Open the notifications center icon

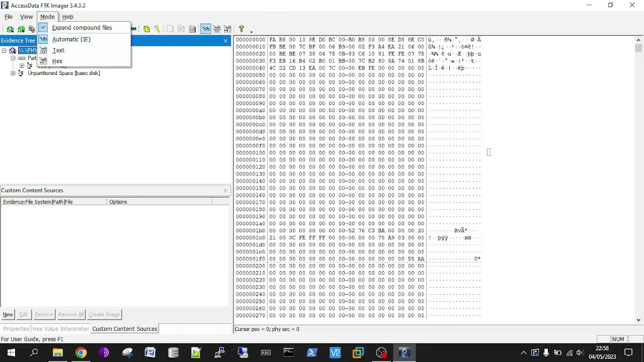[628, 353]
